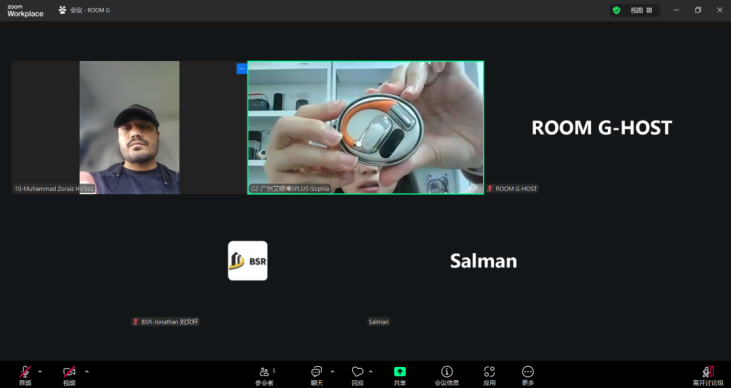The image size is (732, 388).
Task: Expand the chevron next to Reactions
Action: pyautogui.click(x=371, y=372)
